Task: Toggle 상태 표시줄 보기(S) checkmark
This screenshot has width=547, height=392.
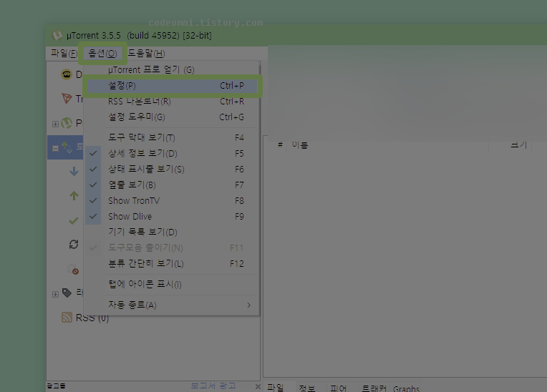Action: [93, 169]
